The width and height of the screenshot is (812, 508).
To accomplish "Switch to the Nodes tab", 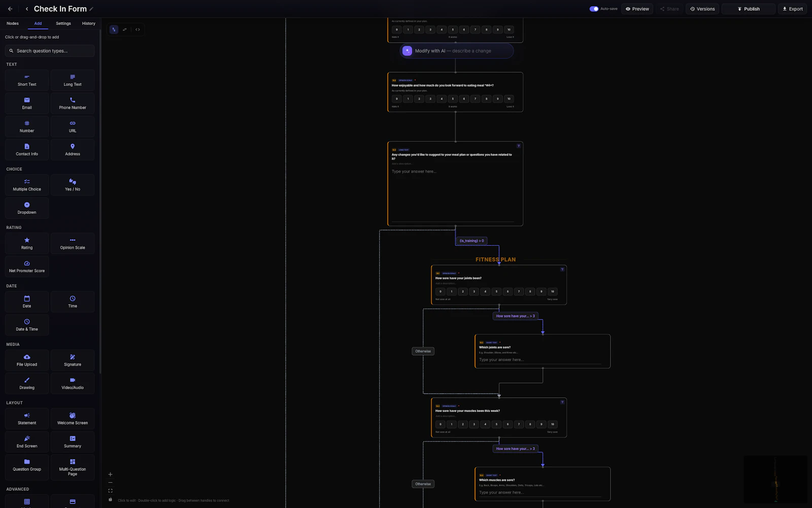I will click(13, 23).
